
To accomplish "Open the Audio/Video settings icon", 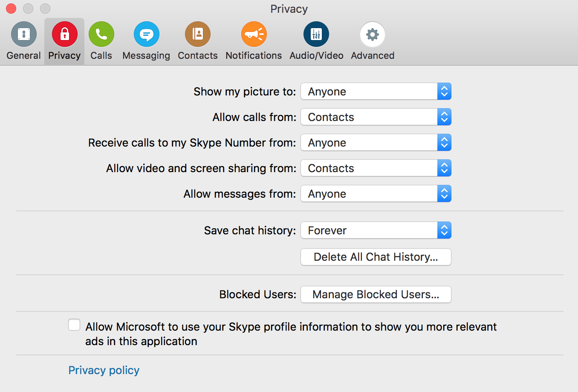I will coord(316,35).
